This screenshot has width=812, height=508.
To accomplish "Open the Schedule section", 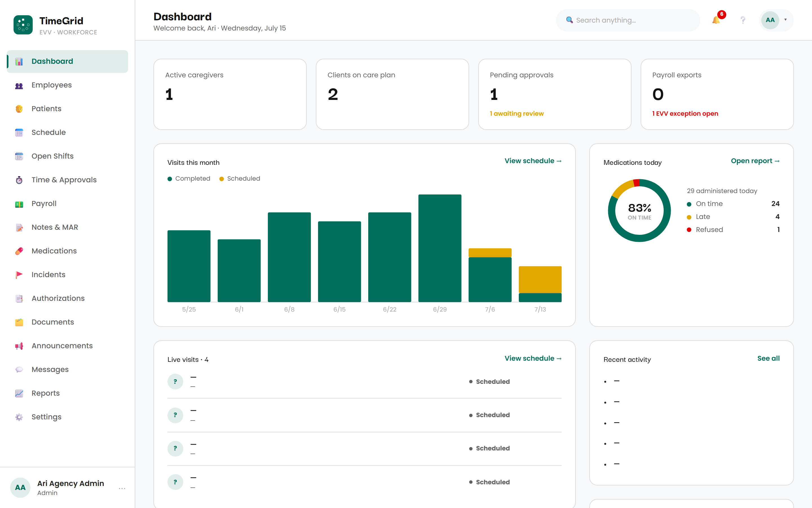I will coord(67,133).
